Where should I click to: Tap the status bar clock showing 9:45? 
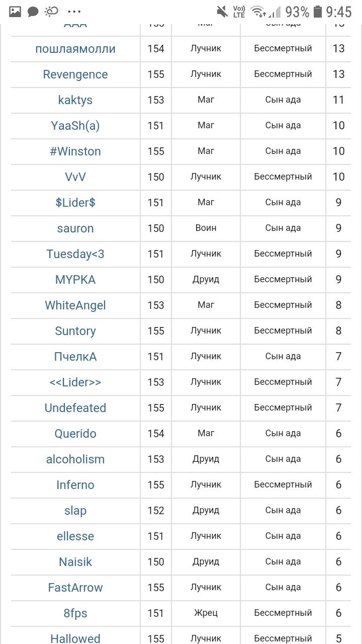coord(339,12)
